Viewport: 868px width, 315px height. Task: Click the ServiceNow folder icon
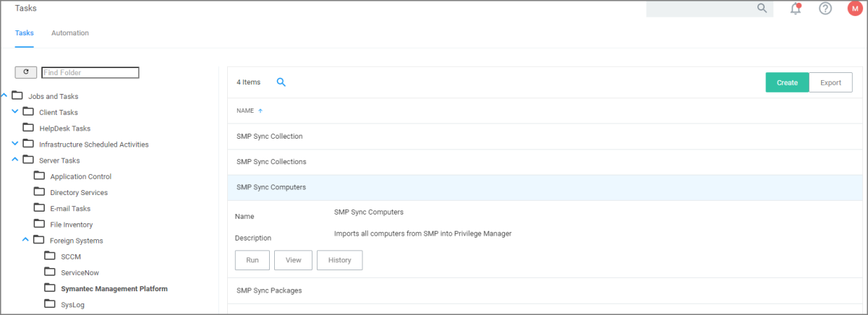pos(50,272)
